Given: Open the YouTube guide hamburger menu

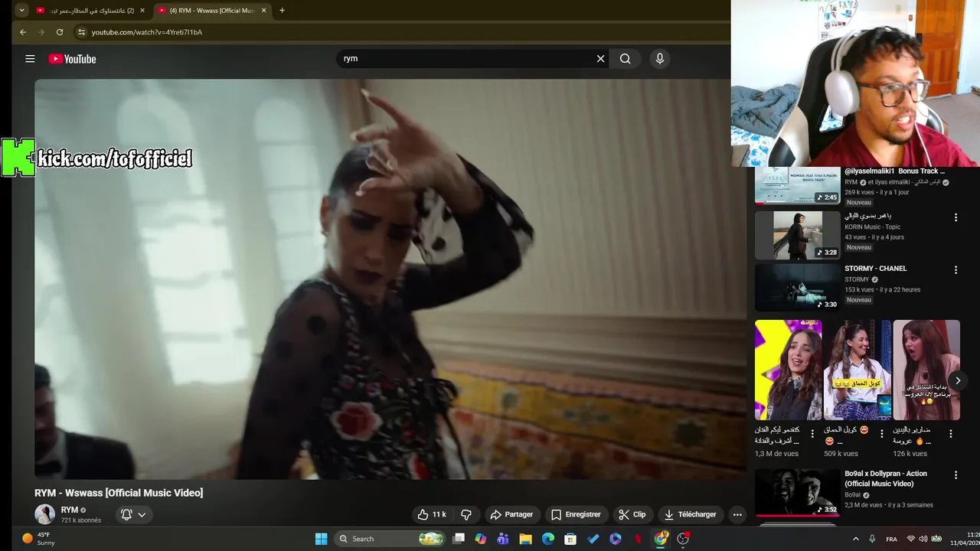Looking at the screenshot, I should 30,59.
